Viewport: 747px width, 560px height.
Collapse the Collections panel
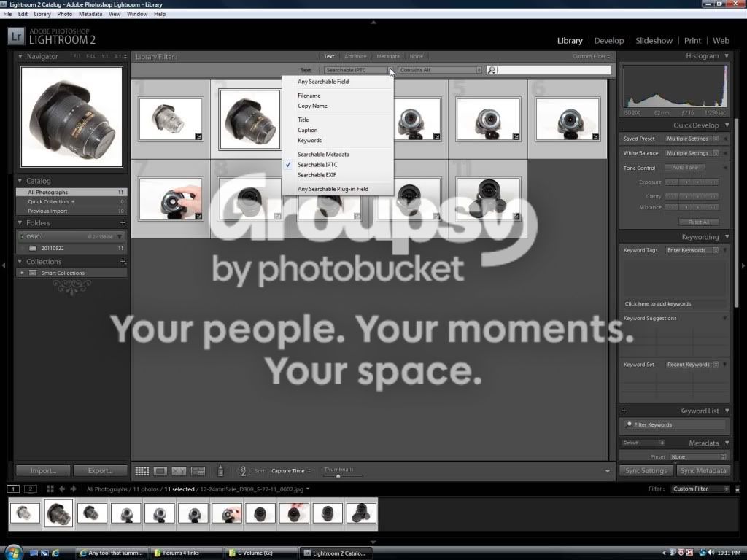coord(20,262)
